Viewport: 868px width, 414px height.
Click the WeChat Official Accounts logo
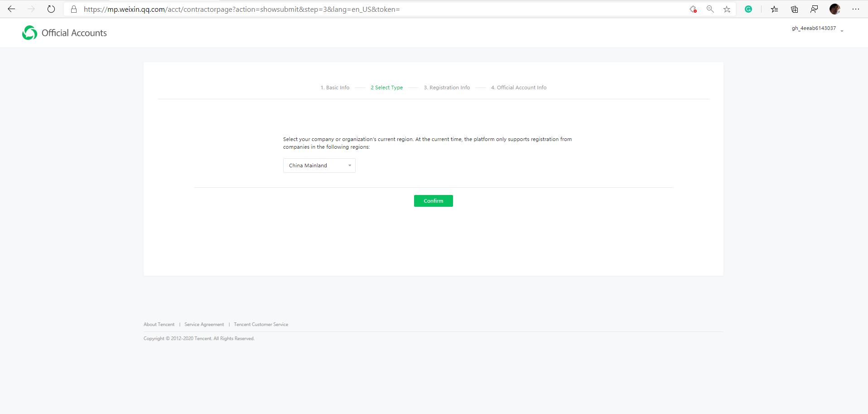point(30,33)
